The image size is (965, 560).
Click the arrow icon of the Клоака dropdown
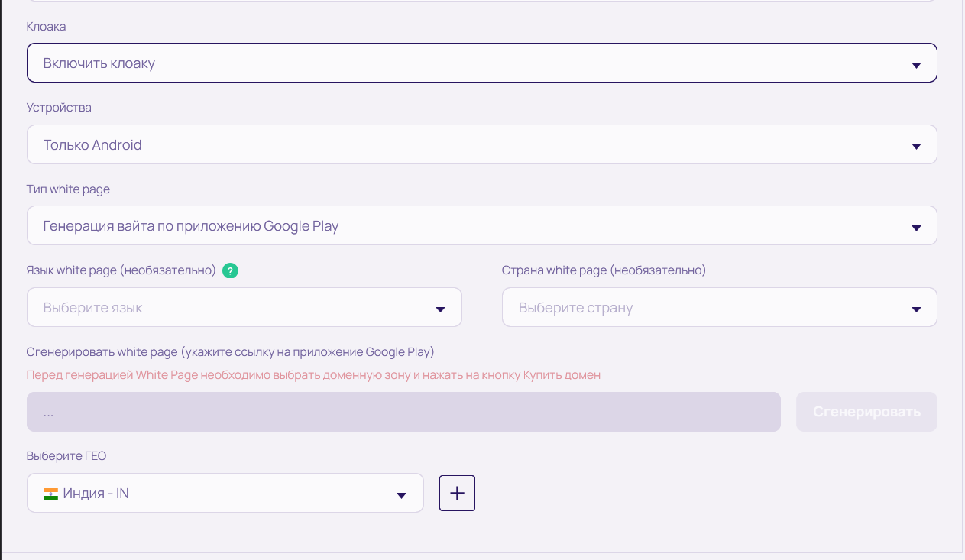point(916,65)
